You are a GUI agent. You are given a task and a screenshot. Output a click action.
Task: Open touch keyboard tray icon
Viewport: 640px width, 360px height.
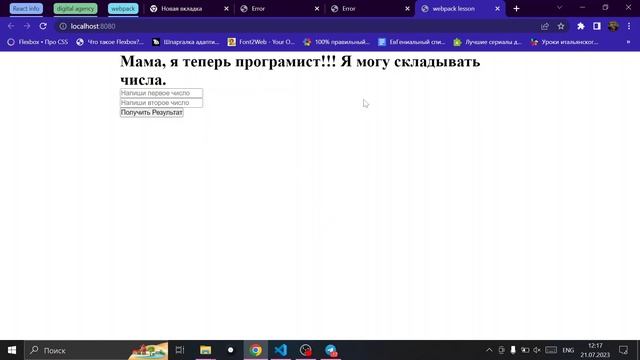coord(551,350)
